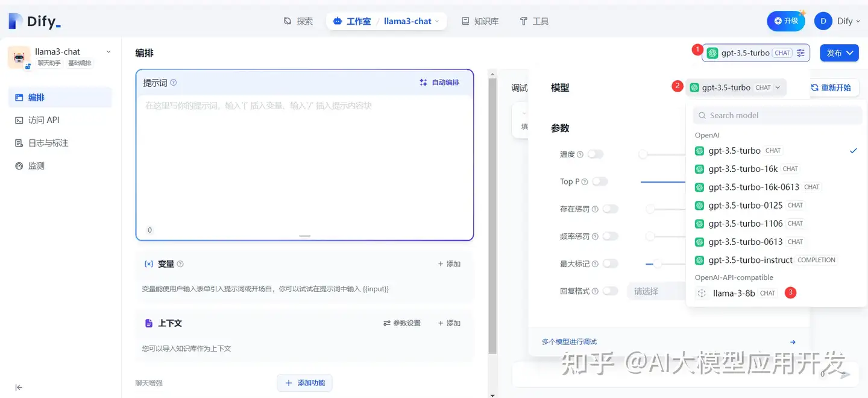Click the D user avatar
Viewport: 868px width, 398px height.
click(823, 21)
